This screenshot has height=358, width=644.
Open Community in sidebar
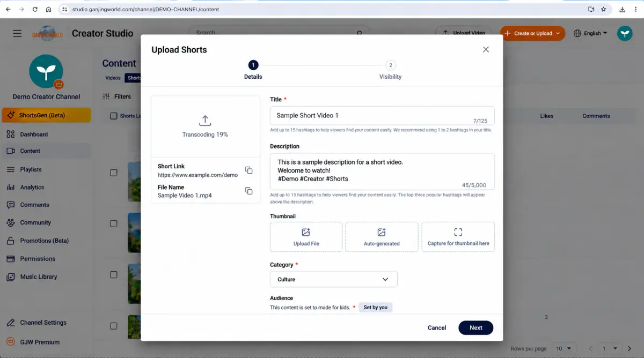tap(46, 222)
